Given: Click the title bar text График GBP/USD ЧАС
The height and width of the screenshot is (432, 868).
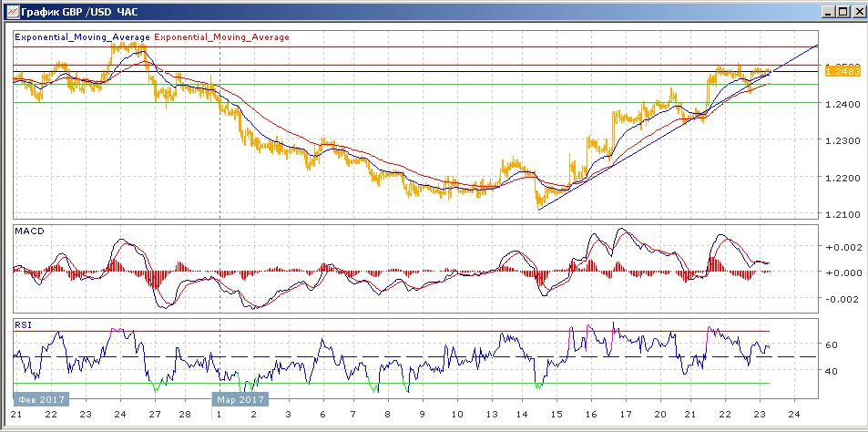Looking at the screenshot, I should 75,12.
